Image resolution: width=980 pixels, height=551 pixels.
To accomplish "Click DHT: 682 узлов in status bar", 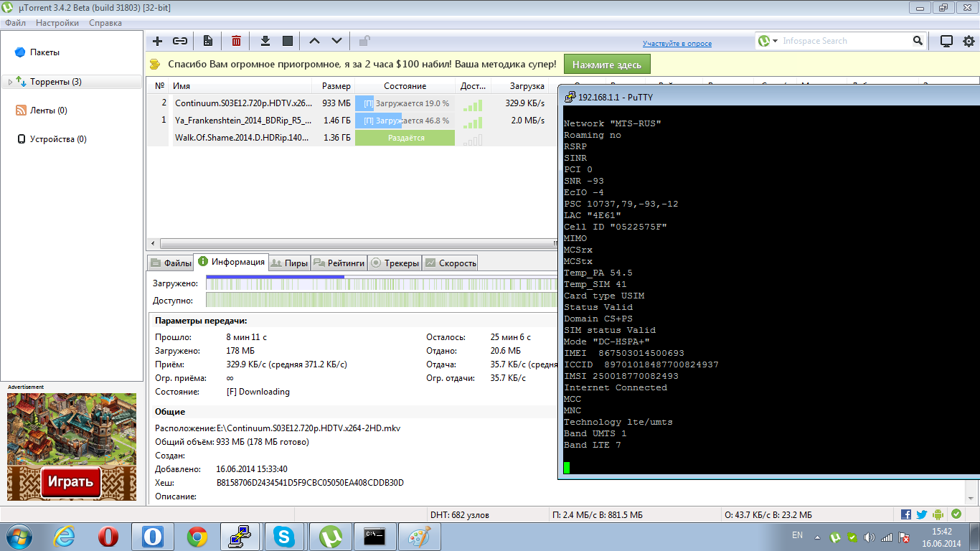I will [x=459, y=515].
